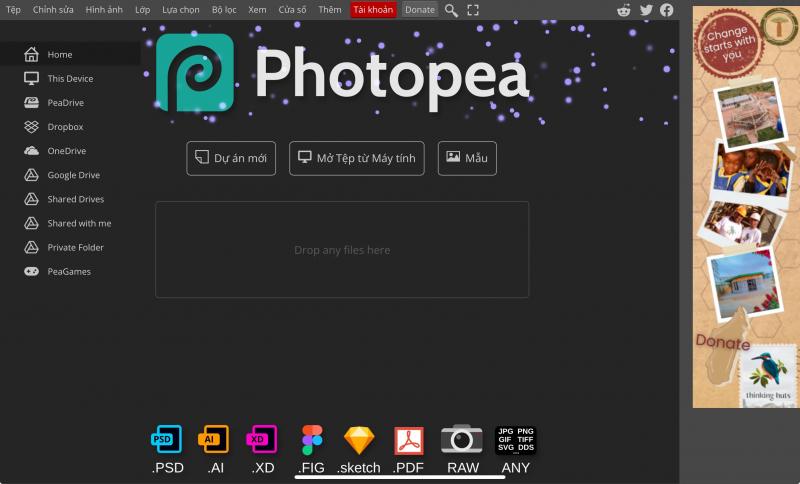Viewport: 800px width, 484px height.
Task: Click the Donate button in menu bar
Action: 420,10
